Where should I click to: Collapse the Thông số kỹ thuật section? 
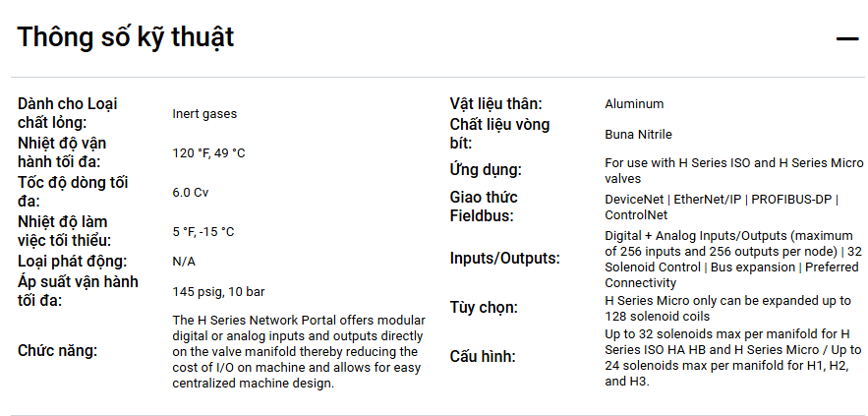point(846,38)
